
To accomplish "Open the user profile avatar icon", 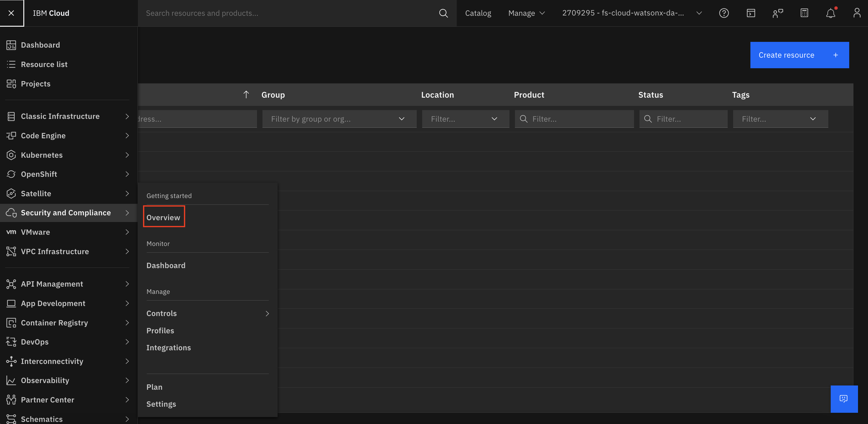I will point(857,13).
